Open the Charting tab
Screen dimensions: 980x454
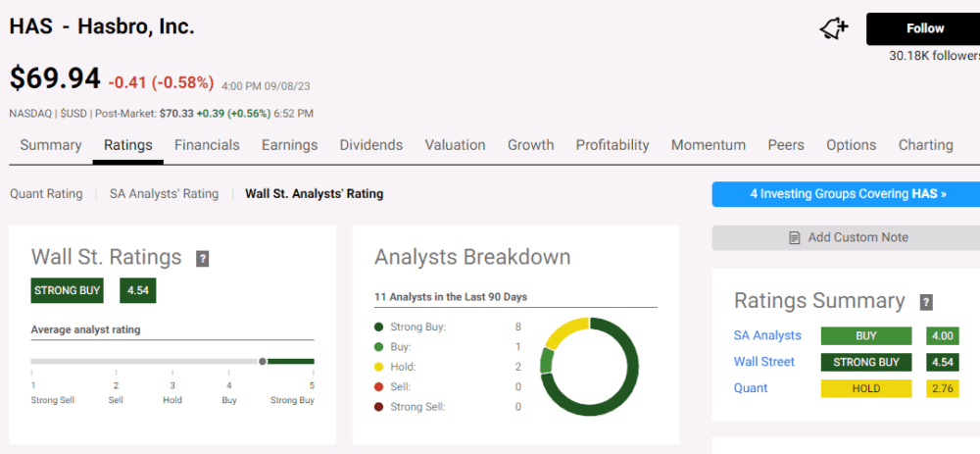click(x=926, y=145)
